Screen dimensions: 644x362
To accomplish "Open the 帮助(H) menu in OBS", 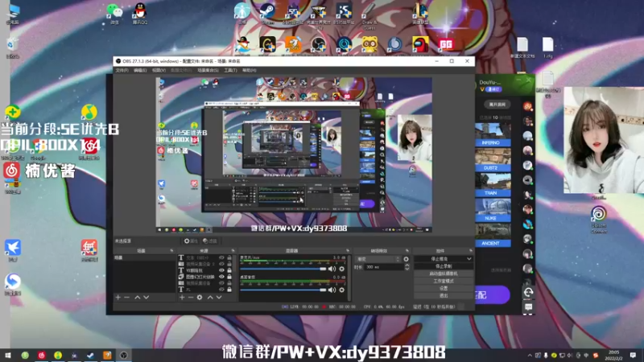I will point(250,71).
